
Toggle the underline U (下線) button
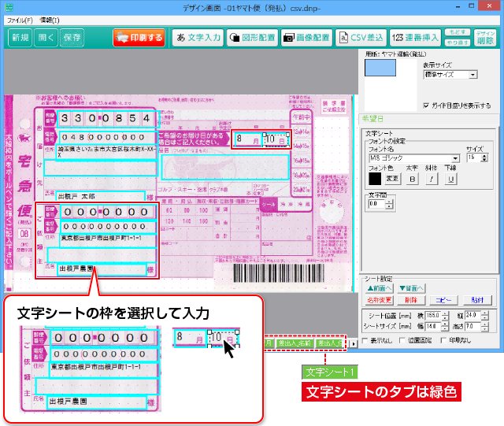click(450, 179)
